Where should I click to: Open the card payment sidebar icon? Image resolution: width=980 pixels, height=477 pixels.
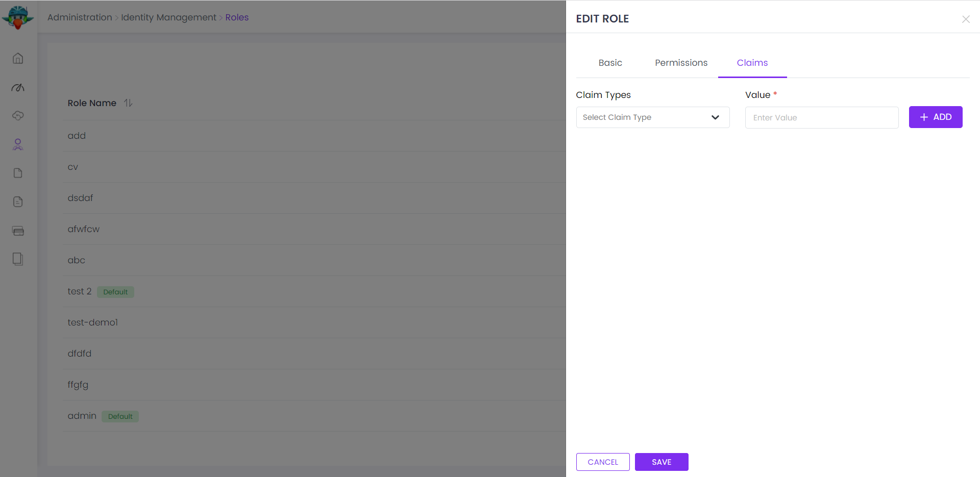(18, 231)
